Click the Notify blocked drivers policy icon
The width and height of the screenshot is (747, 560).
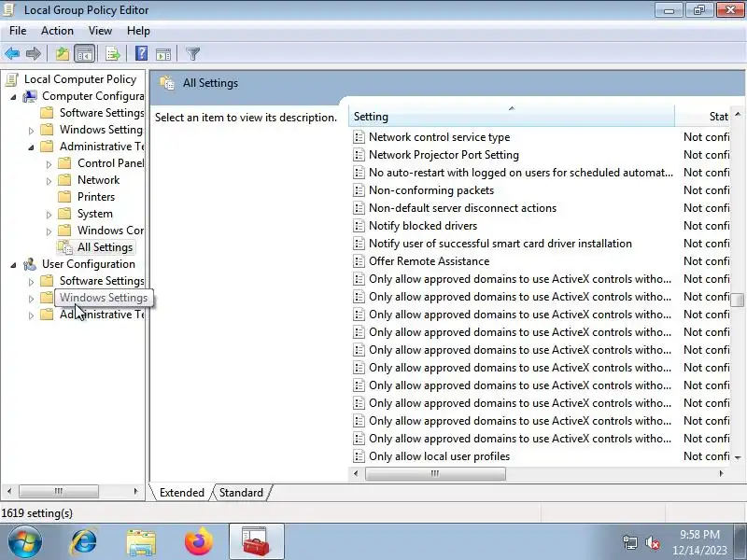359,226
